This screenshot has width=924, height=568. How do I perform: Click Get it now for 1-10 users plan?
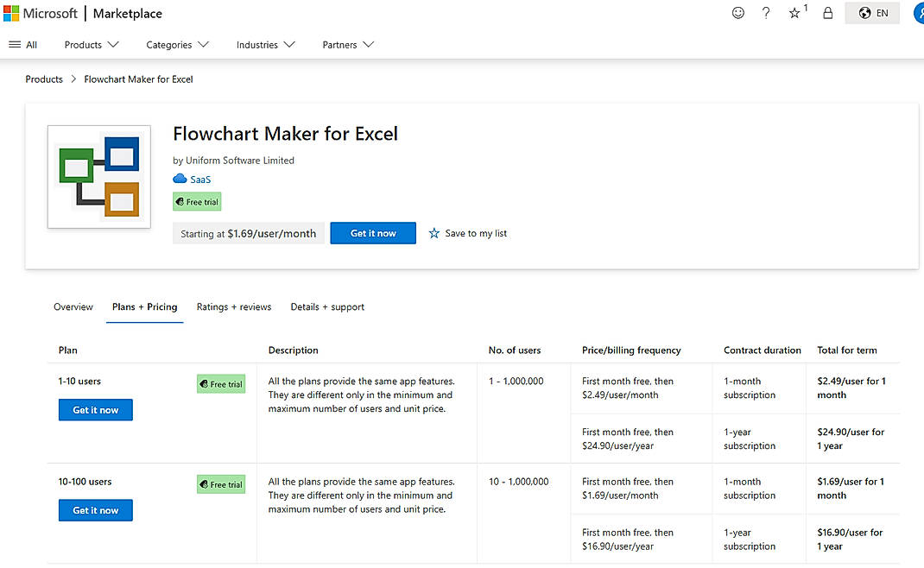(96, 410)
